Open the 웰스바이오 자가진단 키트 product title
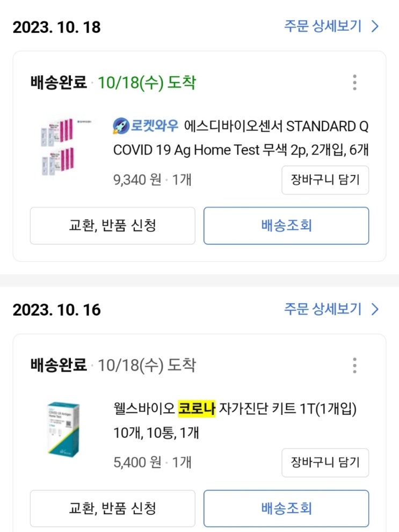399x532 pixels. [x=235, y=420]
